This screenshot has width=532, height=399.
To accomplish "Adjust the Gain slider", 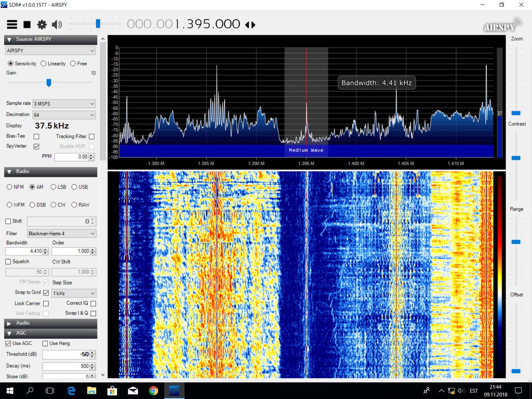I will (x=49, y=82).
